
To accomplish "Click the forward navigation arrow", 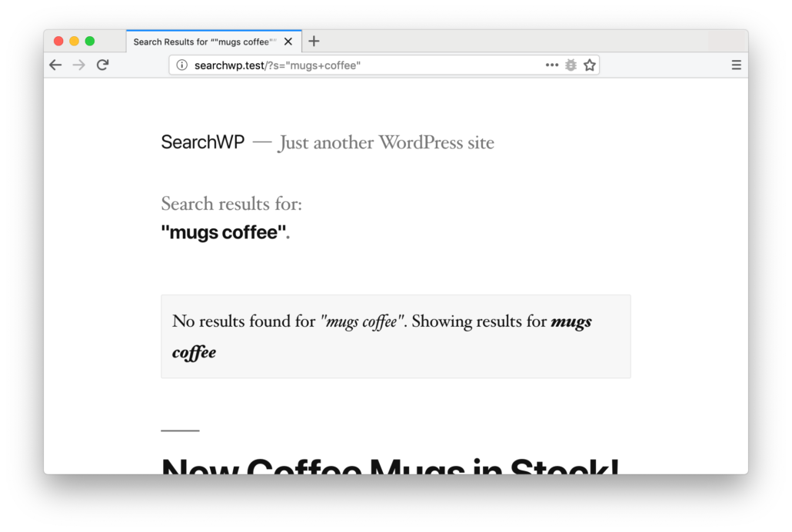I will click(78, 65).
